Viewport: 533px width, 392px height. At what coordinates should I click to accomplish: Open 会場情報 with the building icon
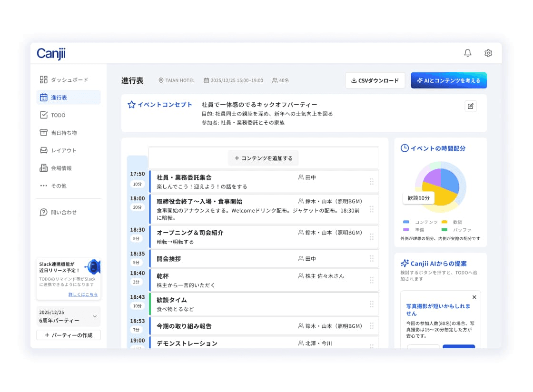tap(43, 167)
